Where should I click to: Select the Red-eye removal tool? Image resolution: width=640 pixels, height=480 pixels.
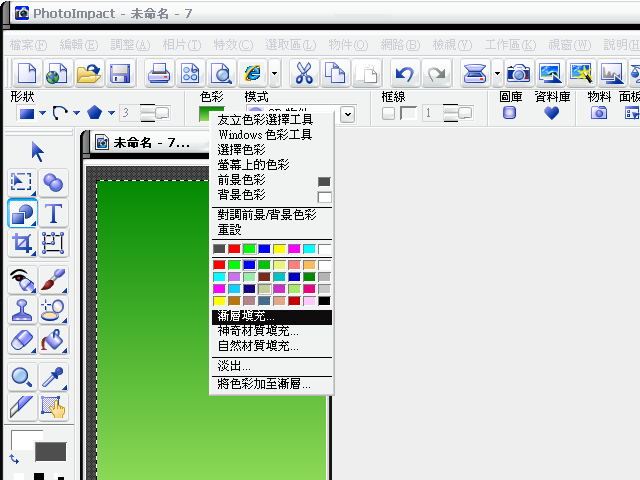click(x=22, y=280)
